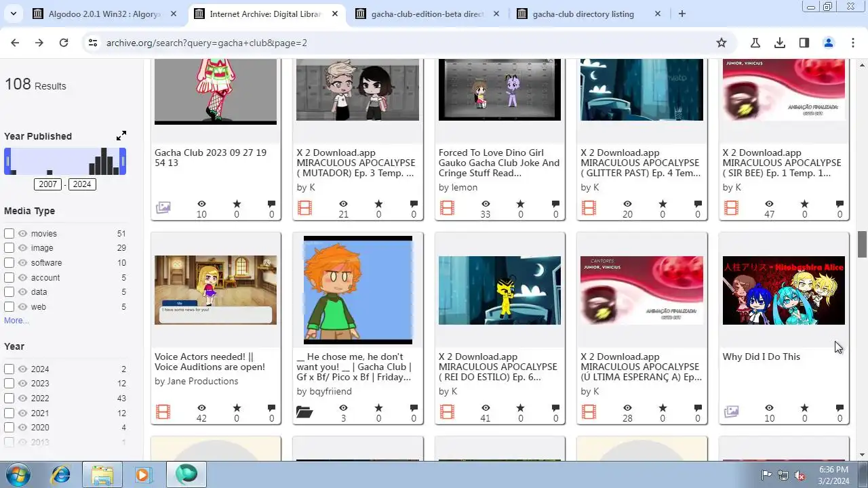Expand More media types link
This screenshot has height=488, width=868.
point(16,321)
